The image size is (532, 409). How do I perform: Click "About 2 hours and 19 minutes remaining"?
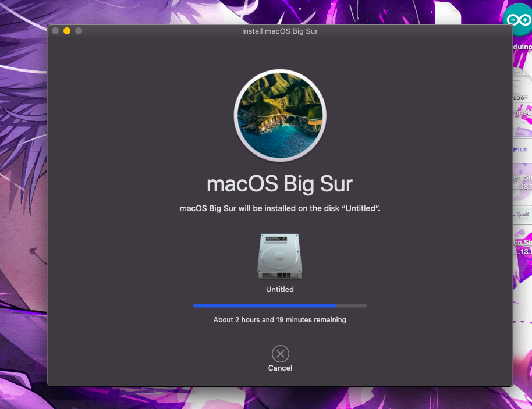279,320
